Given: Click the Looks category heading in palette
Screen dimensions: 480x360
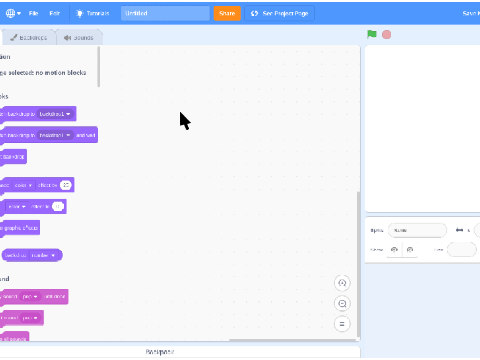Looking at the screenshot, I should tap(4, 97).
